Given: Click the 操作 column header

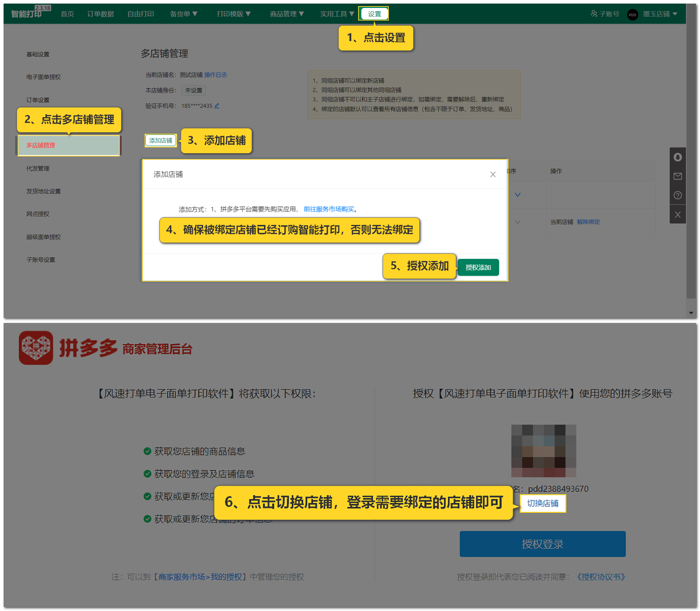Looking at the screenshot, I should tap(556, 171).
